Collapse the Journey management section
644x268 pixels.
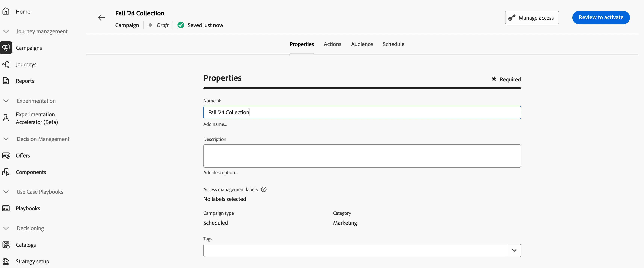coord(6,31)
